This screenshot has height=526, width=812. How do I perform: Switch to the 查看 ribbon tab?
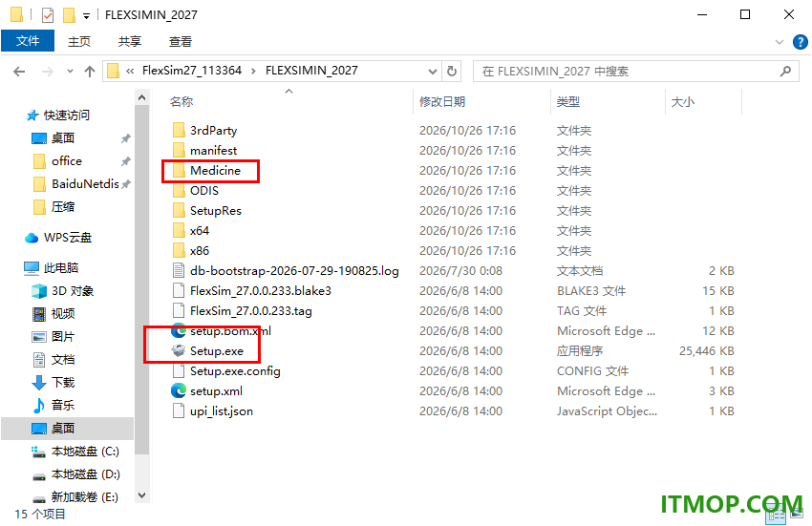181,41
